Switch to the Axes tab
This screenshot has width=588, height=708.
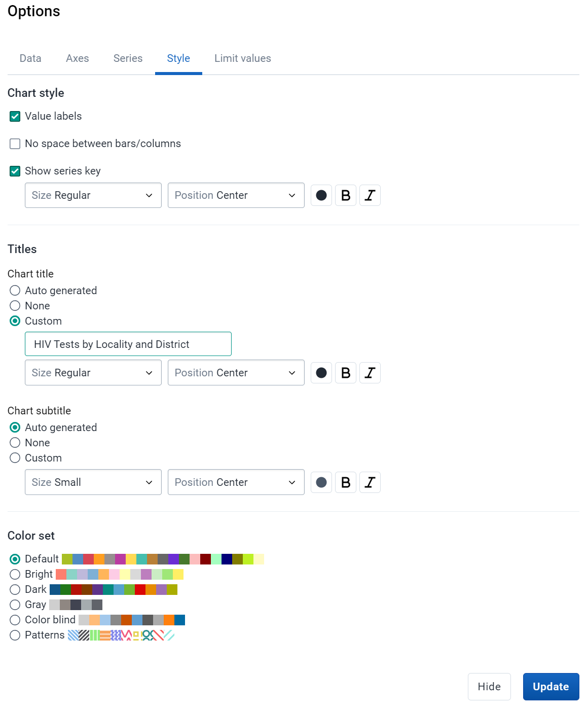pos(78,58)
